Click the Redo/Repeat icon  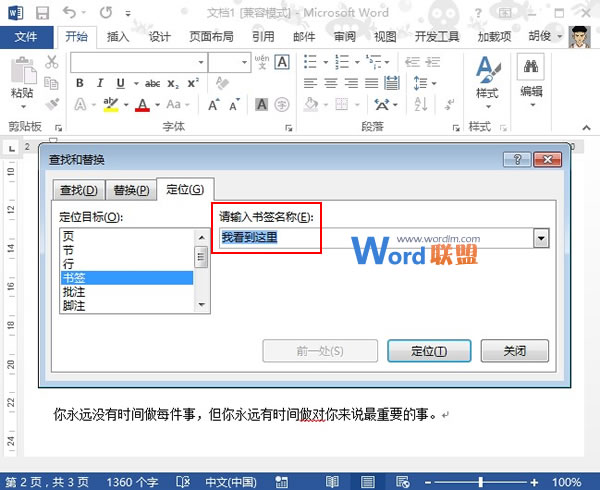(106, 13)
